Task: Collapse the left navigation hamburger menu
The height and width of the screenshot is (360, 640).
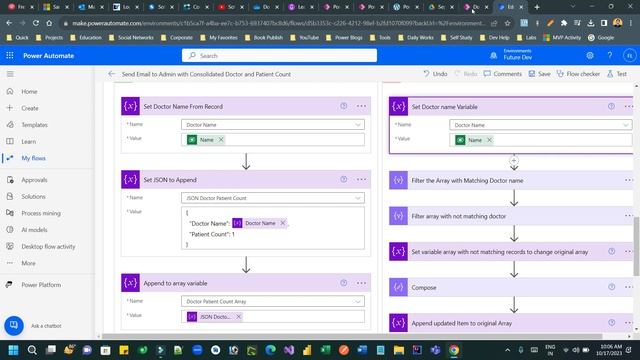Action: [10, 74]
